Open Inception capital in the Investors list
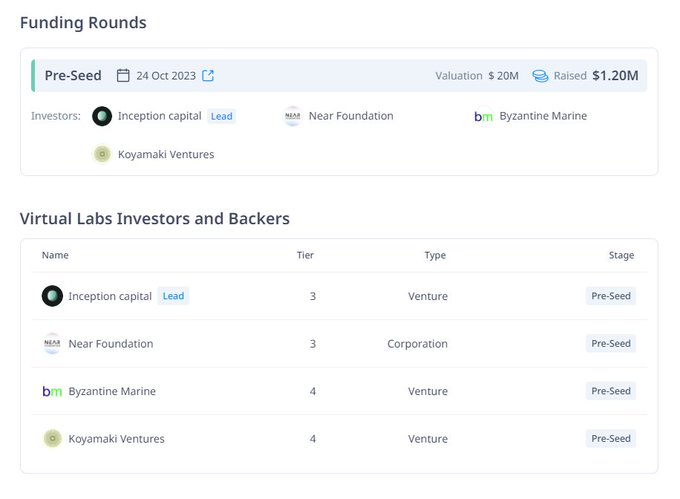The width and height of the screenshot is (680, 499). [x=160, y=116]
